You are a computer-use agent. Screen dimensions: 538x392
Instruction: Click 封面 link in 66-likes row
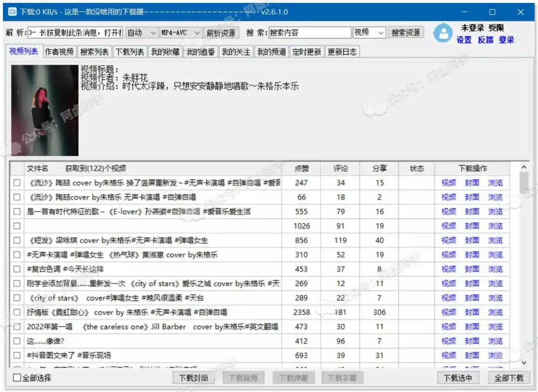(x=472, y=197)
